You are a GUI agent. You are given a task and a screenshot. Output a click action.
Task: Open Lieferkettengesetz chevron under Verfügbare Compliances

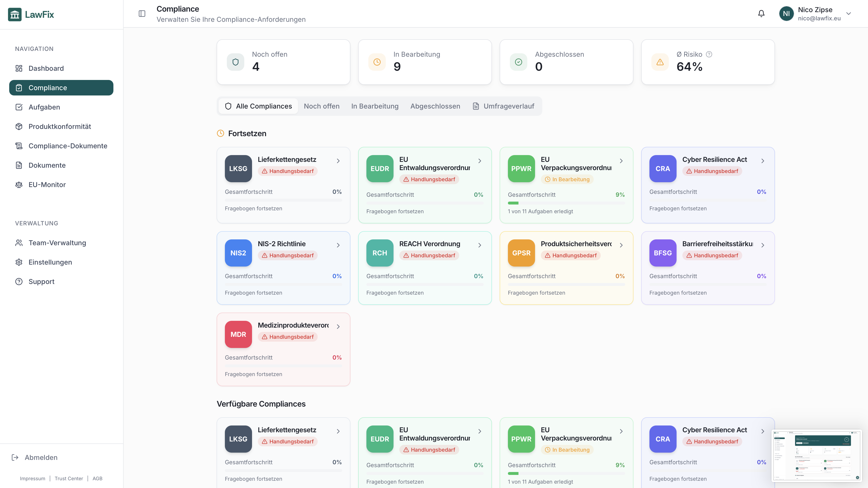[x=338, y=431]
